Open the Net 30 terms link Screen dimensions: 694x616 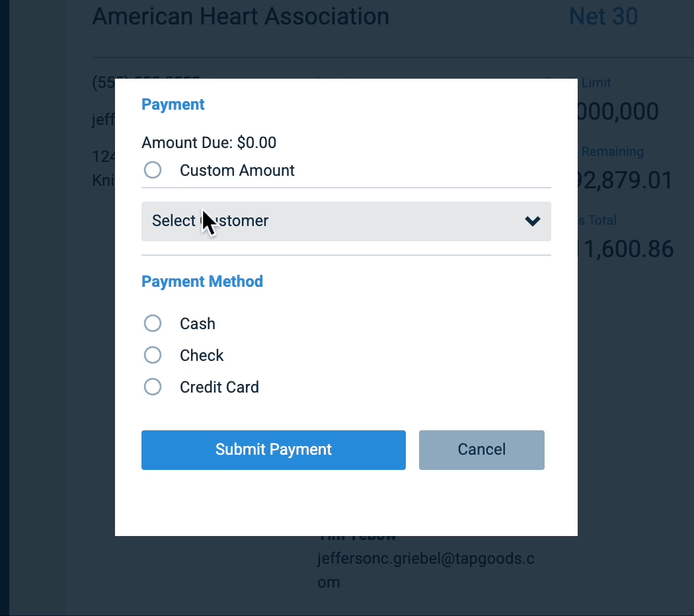tap(603, 17)
